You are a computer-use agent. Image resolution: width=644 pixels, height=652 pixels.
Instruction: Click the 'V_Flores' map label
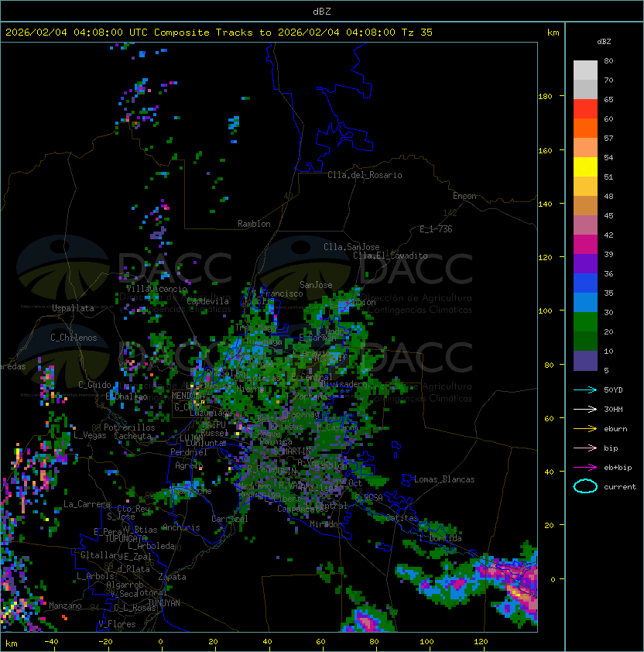(x=117, y=624)
